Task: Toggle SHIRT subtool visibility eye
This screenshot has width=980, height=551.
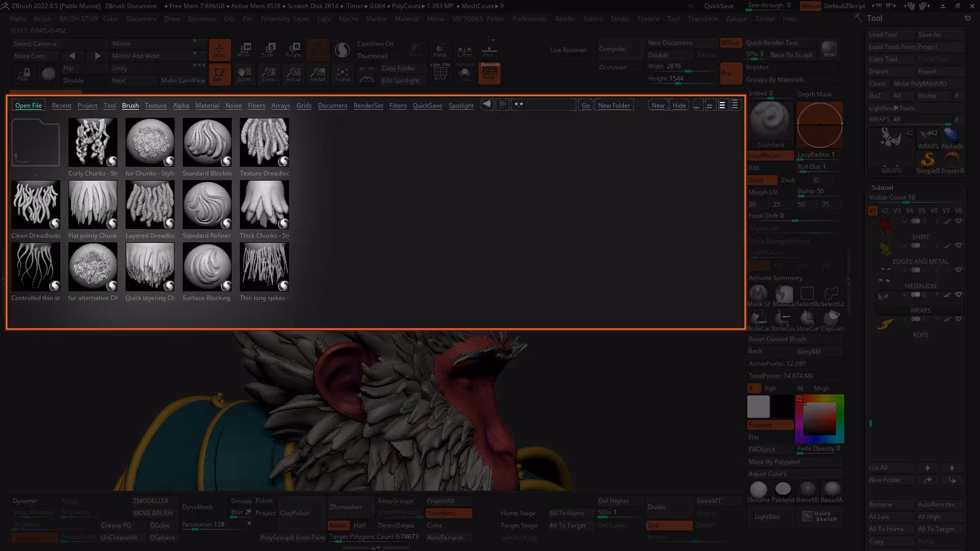Action: (959, 221)
